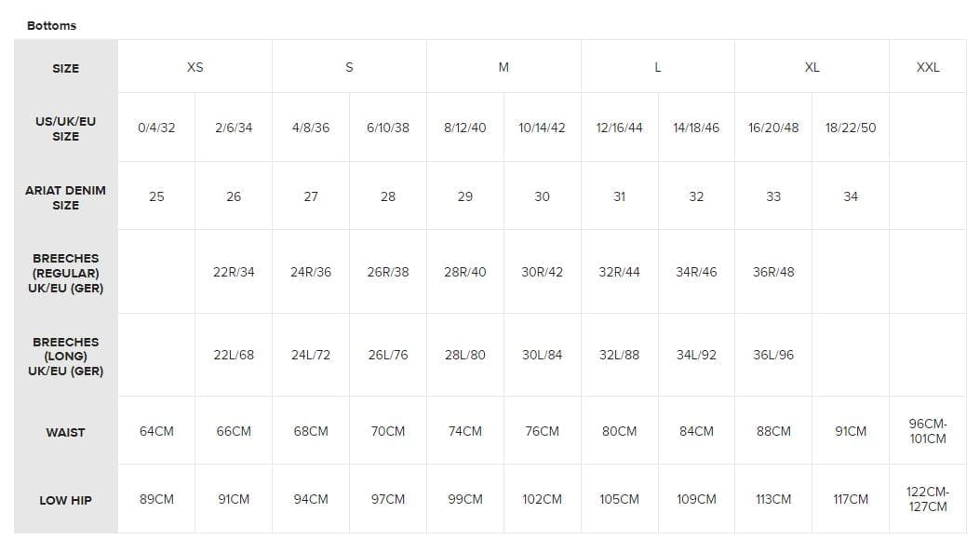Select the WAIST row label
Viewport: 980px width, 540px height.
click(x=66, y=432)
